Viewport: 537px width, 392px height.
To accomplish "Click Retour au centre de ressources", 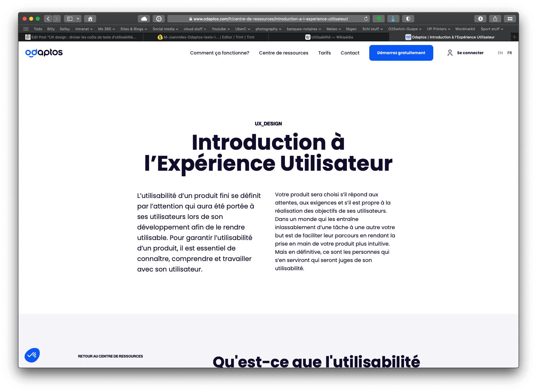I will tap(110, 356).
